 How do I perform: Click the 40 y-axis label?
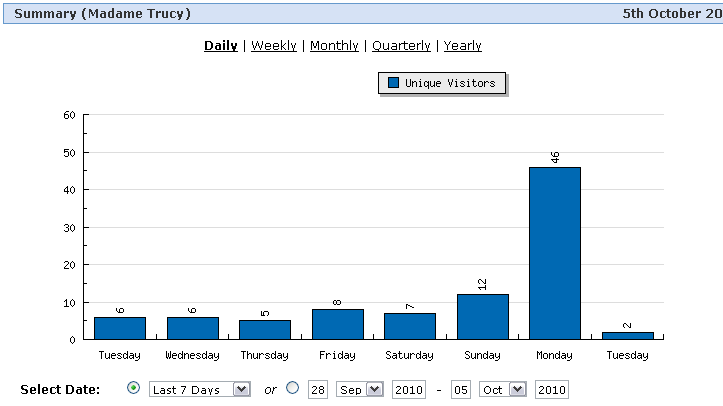tap(70, 190)
